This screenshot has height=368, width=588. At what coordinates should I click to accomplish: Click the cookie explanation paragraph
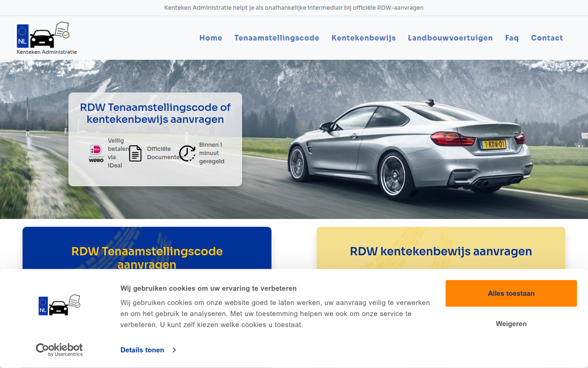(275, 314)
